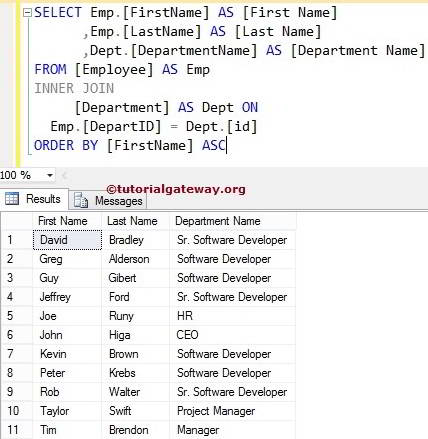This screenshot has width=428, height=439.
Task: Click the Manager cell in Tim's row
Action: [233, 430]
